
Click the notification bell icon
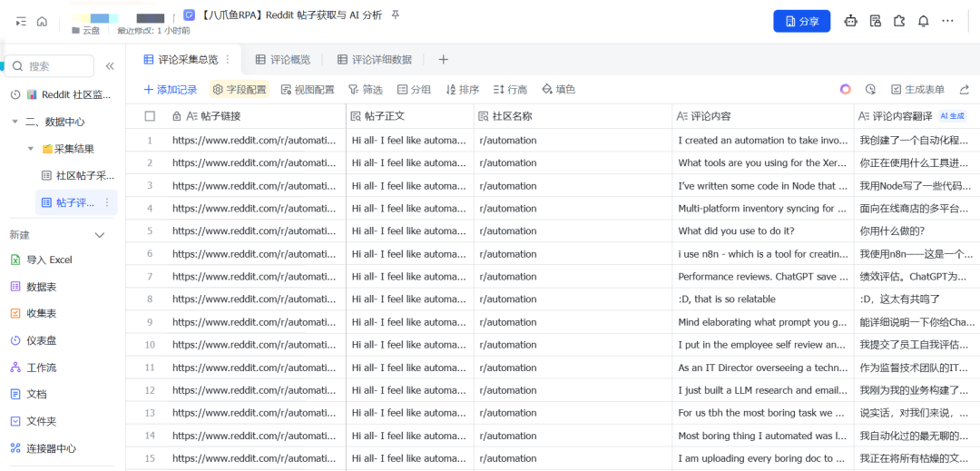(x=923, y=21)
